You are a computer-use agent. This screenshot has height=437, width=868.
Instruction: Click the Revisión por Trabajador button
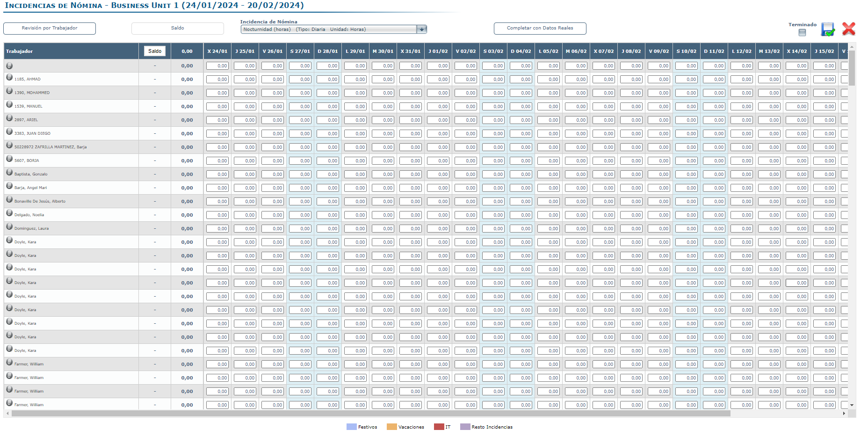(x=50, y=29)
